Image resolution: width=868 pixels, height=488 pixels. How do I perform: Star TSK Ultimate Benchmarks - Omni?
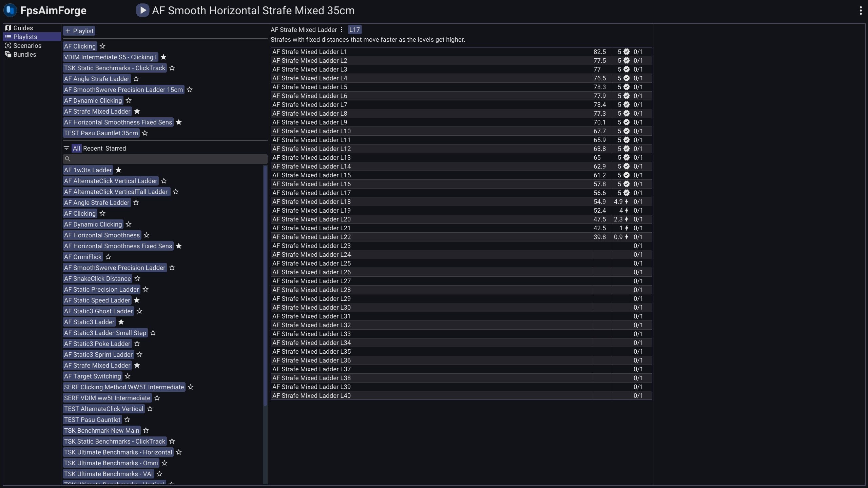(165, 463)
